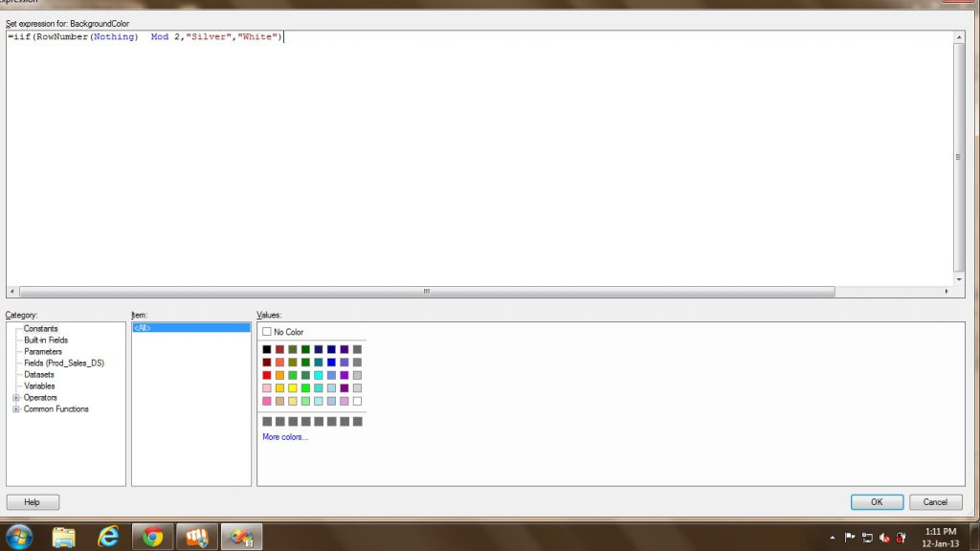Click the OK button
The image size is (980, 551).
[x=876, y=501]
